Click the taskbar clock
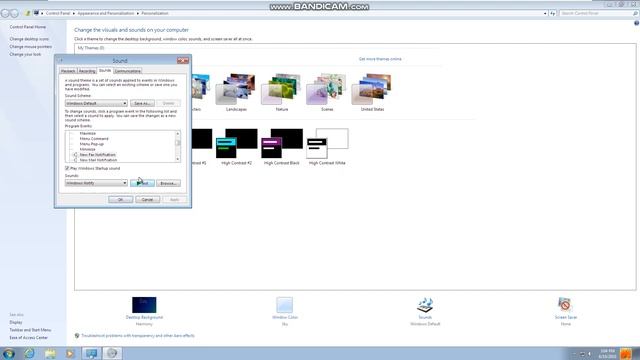 (x=608, y=353)
